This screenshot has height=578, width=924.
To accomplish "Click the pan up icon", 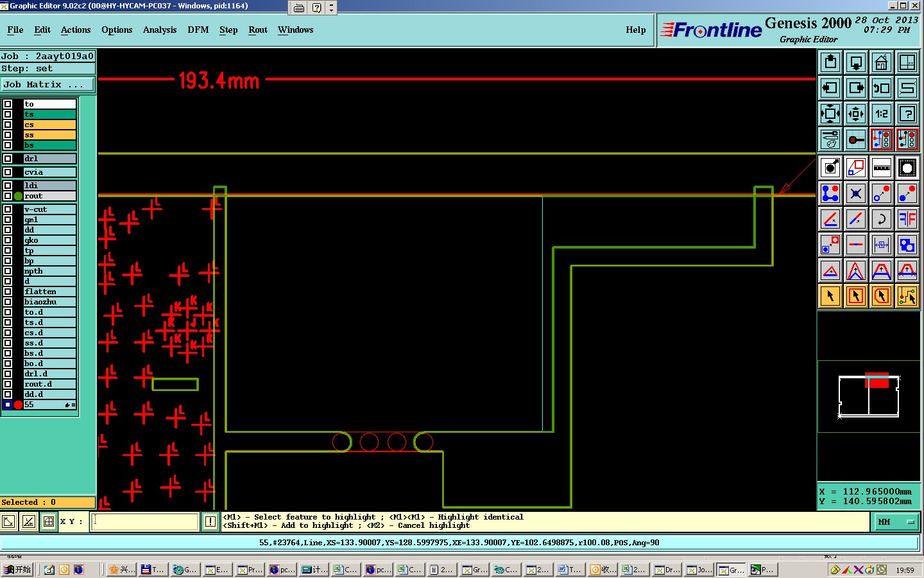I will point(830,62).
